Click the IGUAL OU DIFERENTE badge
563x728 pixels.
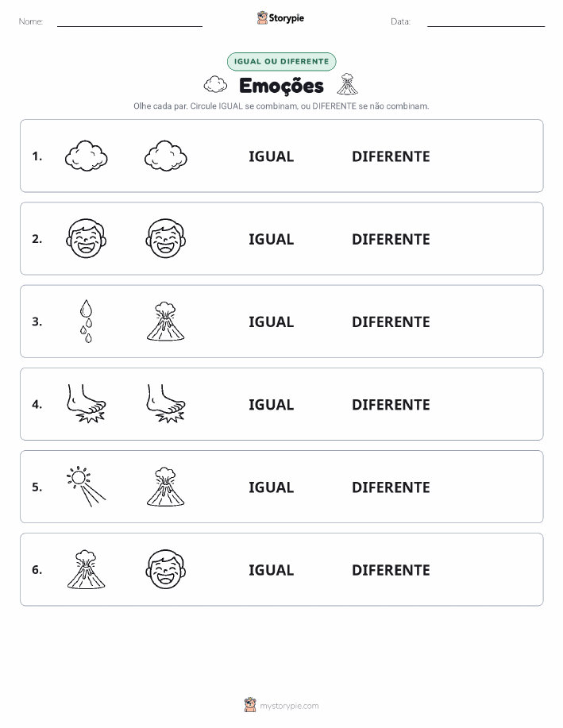pos(281,61)
